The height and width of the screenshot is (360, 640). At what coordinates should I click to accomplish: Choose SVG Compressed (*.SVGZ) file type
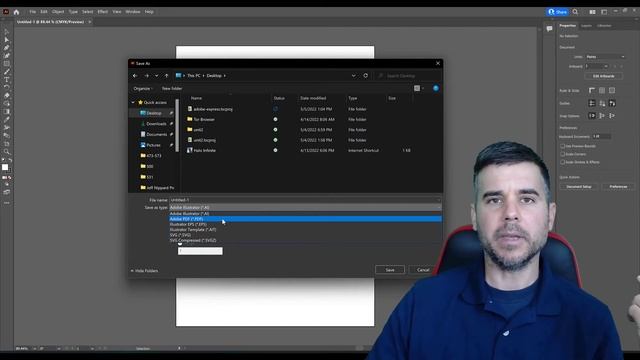pos(305,240)
